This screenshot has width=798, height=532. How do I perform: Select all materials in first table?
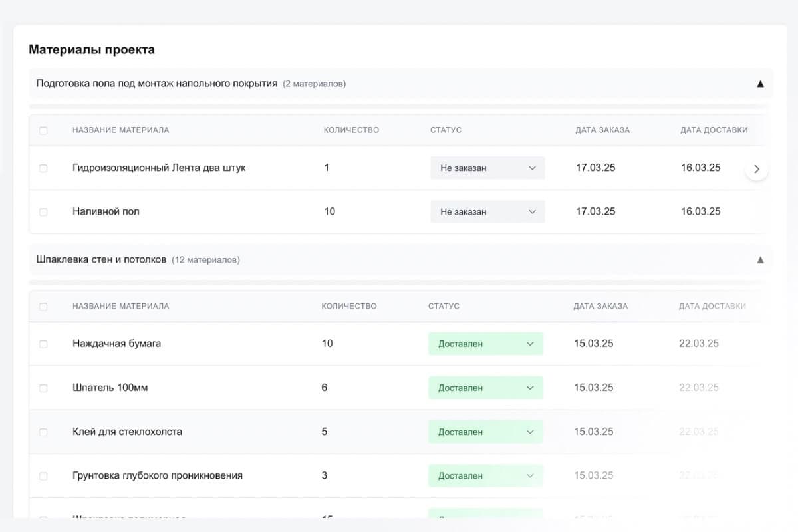43,130
